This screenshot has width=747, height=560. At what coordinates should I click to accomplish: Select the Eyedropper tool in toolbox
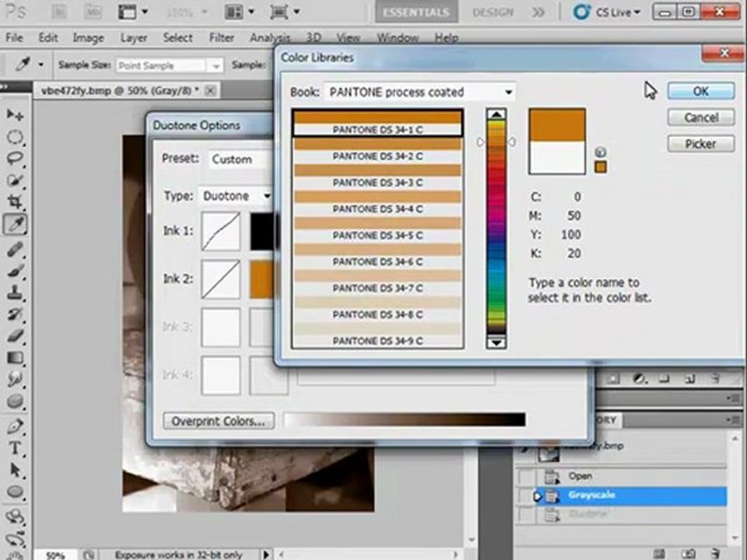click(x=15, y=224)
